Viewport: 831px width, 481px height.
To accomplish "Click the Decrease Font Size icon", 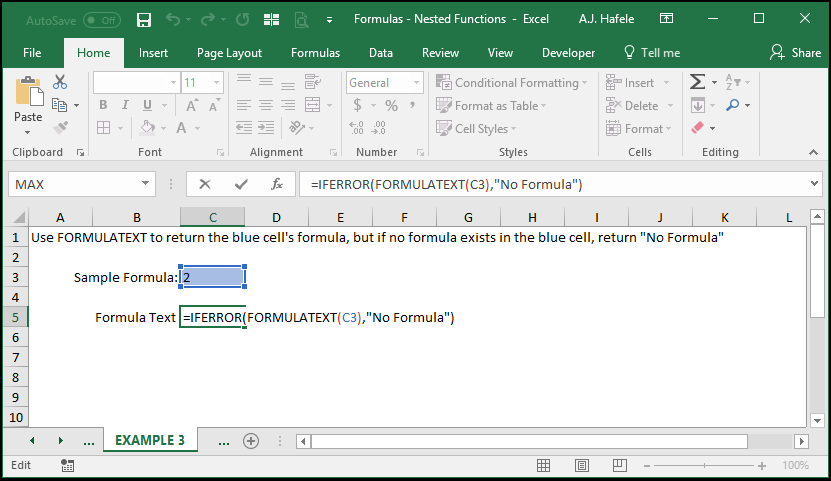I will tap(214, 105).
